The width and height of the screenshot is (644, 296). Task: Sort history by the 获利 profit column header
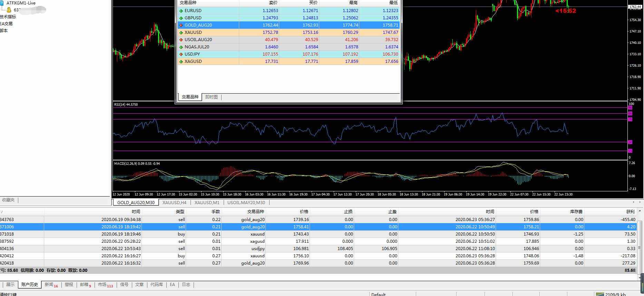(x=630, y=211)
